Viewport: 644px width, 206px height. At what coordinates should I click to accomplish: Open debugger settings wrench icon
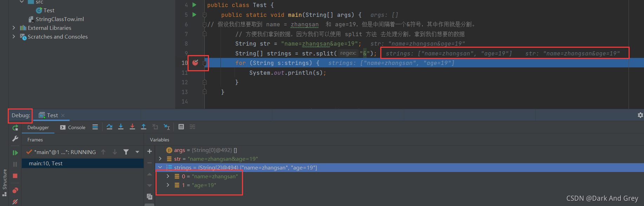(15, 139)
